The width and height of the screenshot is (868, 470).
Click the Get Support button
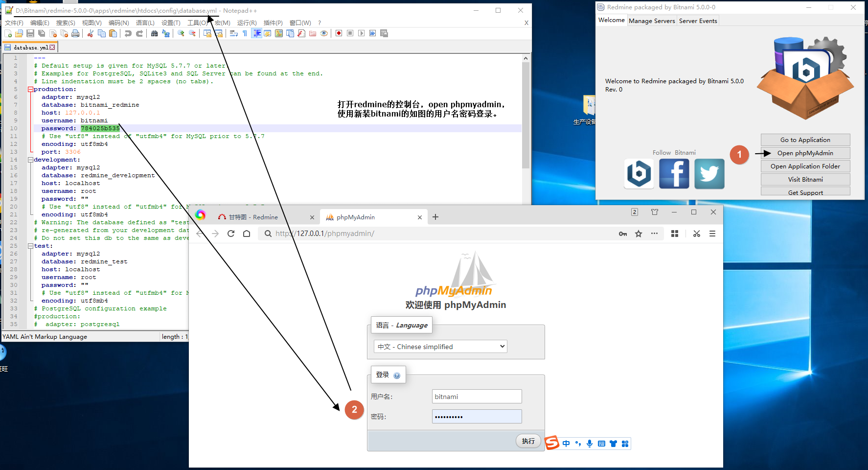tap(805, 192)
